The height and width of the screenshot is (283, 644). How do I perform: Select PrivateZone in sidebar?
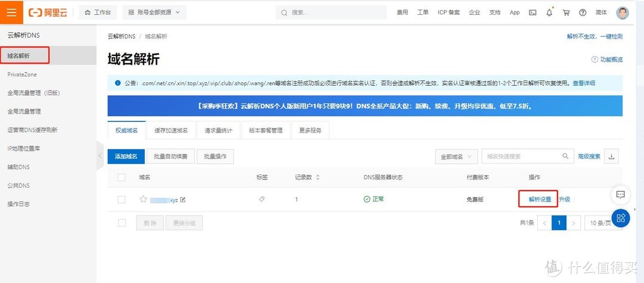[x=22, y=74]
